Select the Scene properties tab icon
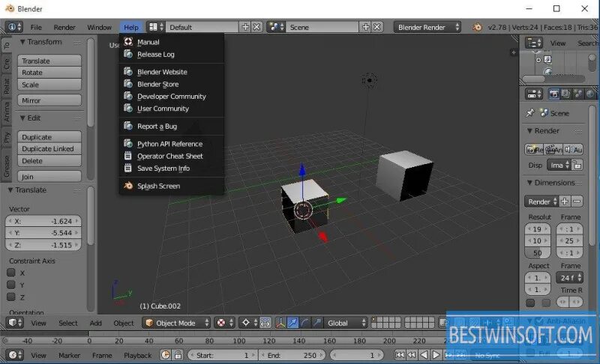Image resolution: width=600 pixels, height=364 pixels. coord(577,94)
